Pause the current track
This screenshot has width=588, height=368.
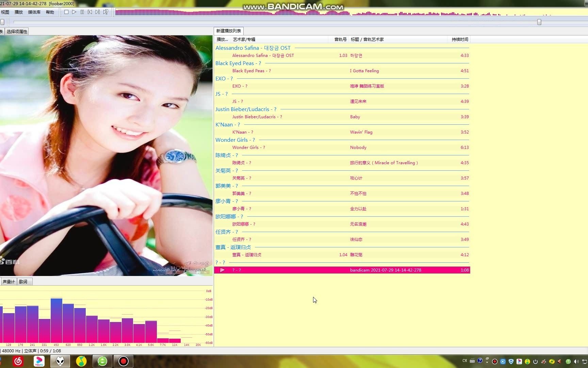click(82, 12)
